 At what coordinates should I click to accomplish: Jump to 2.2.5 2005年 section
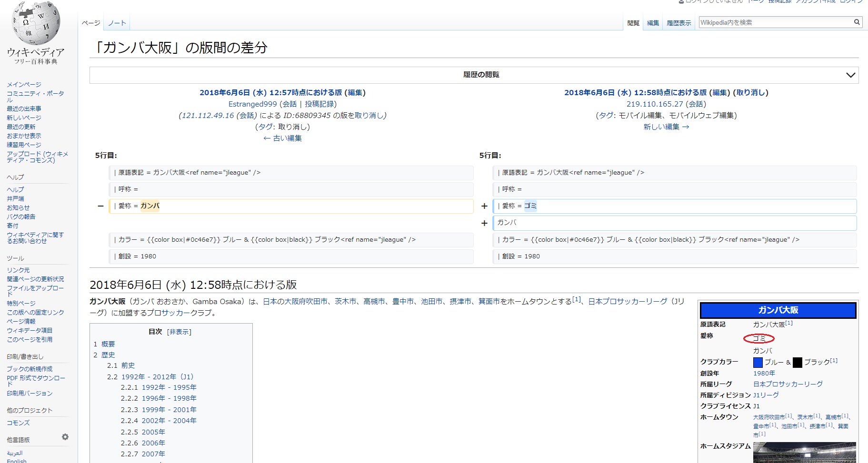coord(143,432)
